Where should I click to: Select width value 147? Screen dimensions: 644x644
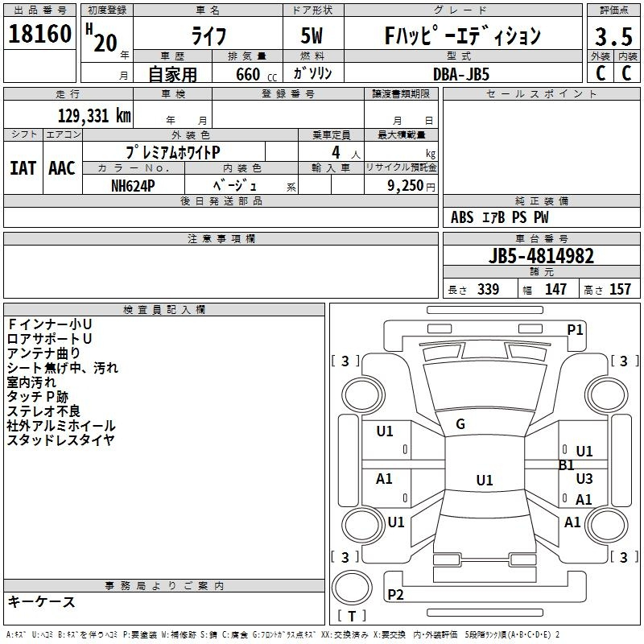(x=555, y=290)
